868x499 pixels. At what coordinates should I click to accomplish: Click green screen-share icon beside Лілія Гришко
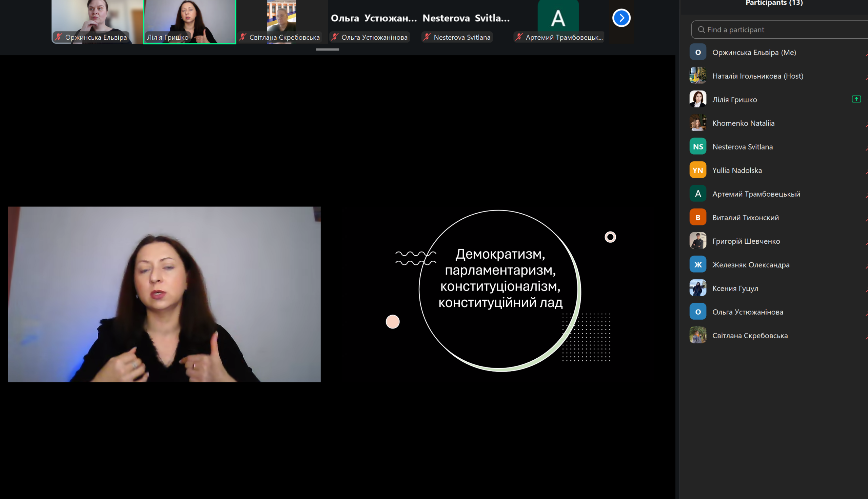(x=856, y=99)
